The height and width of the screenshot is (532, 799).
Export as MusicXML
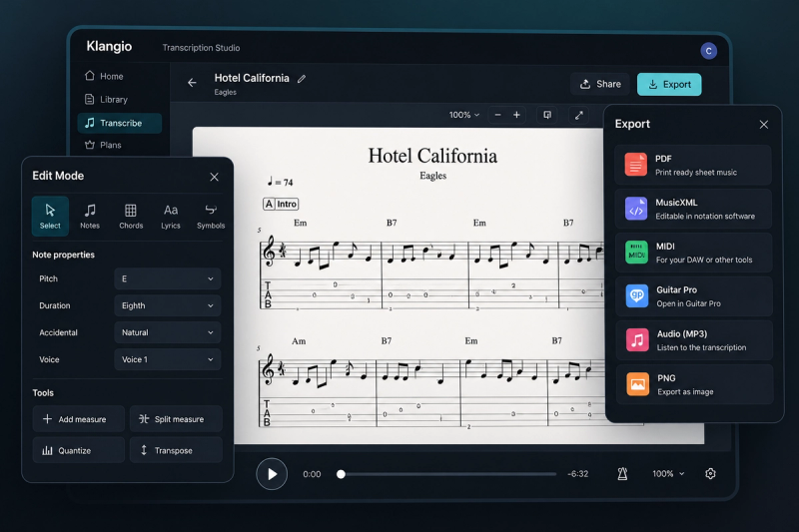click(x=693, y=209)
